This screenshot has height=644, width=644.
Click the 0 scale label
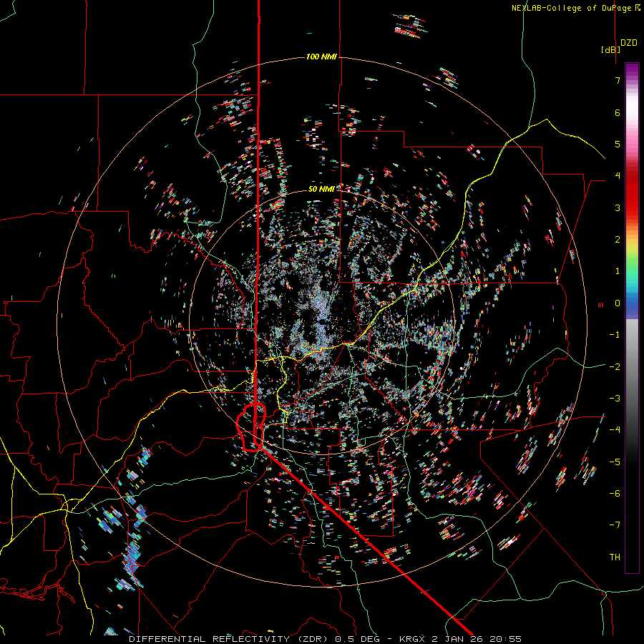click(618, 303)
